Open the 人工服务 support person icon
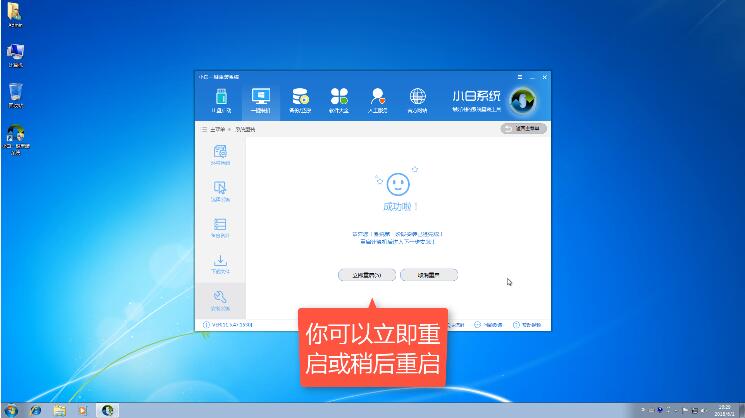This screenshot has height=418, width=745. click(378, 100)
